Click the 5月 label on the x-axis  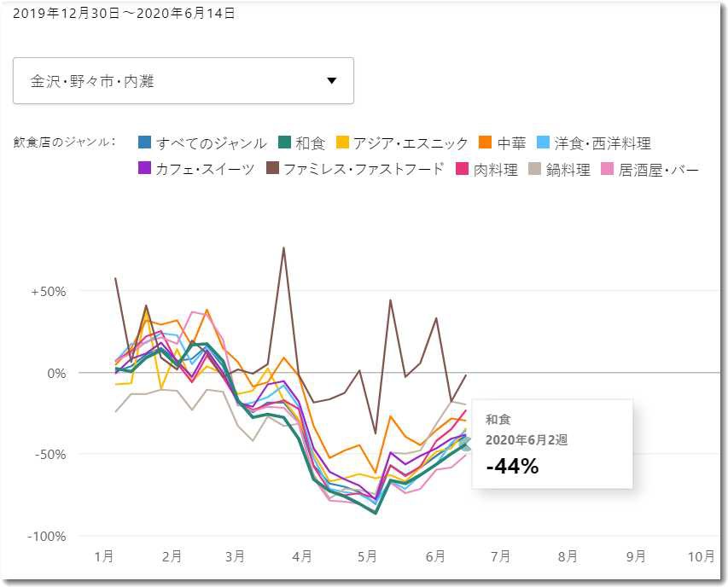point(367,556)
